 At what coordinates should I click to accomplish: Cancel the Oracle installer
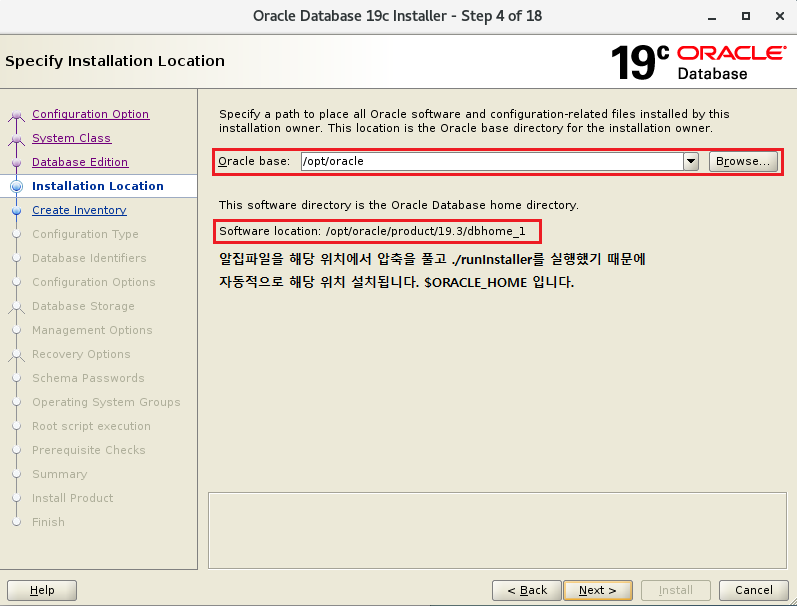[x=753, y=590]
